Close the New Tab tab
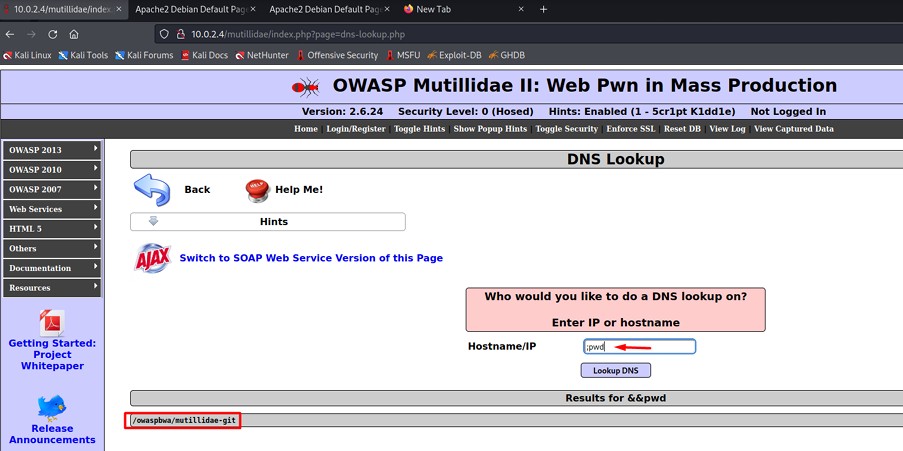This screenshot has height=451, width=903. tap(521, 9)
